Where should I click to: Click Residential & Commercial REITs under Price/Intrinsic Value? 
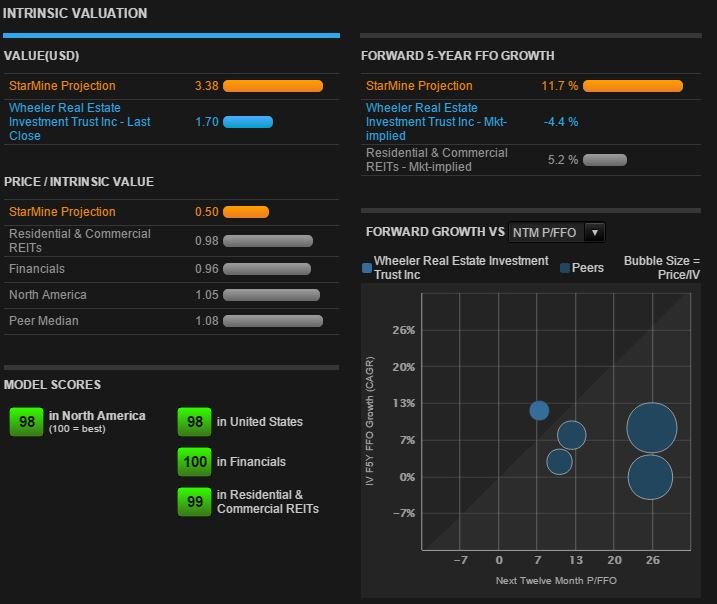80,241
